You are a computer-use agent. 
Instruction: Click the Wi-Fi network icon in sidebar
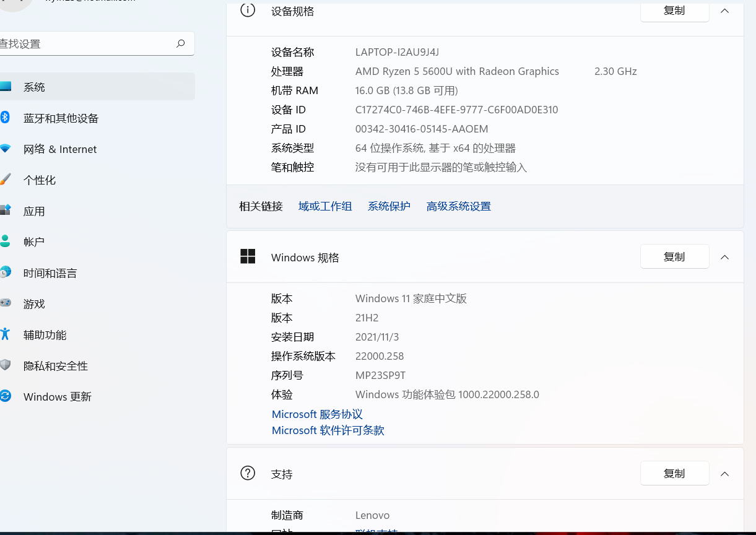5,149
